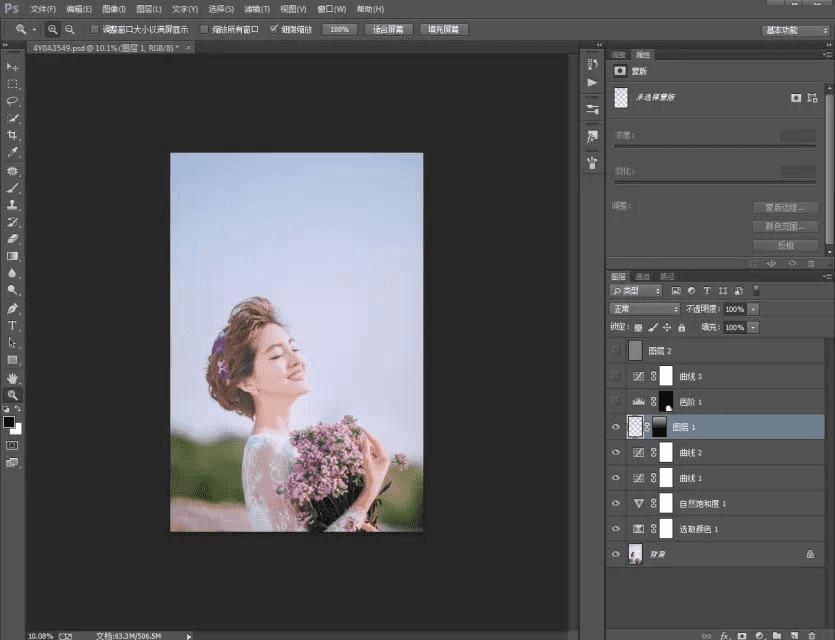
Task: Switch to the 通道 tab
Action: [x=643, y=276]
